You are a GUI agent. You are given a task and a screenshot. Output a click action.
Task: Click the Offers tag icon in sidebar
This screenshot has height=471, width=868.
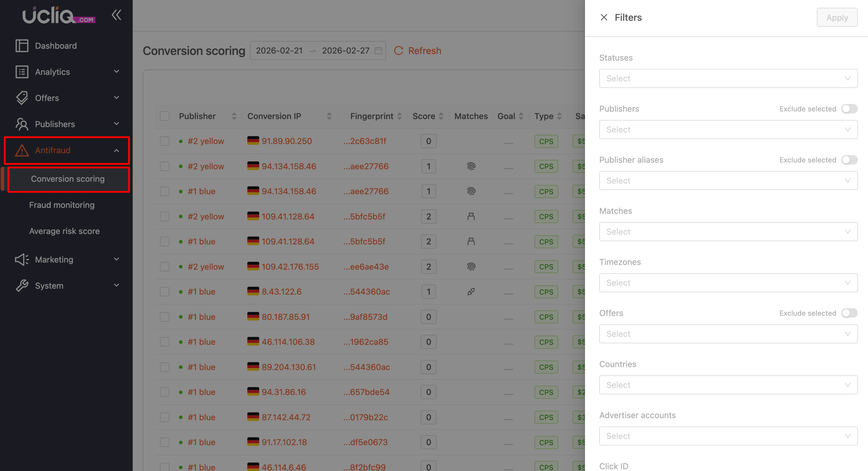22,98
